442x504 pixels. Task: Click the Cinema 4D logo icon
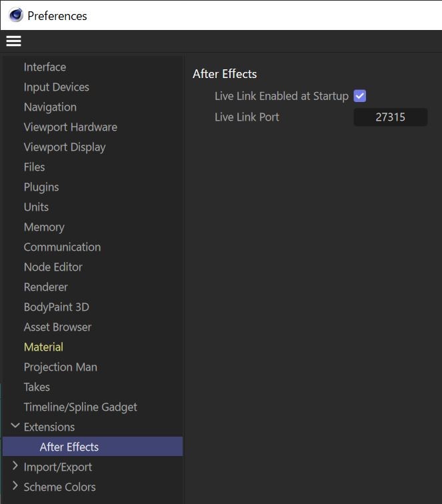pos(16,15)
